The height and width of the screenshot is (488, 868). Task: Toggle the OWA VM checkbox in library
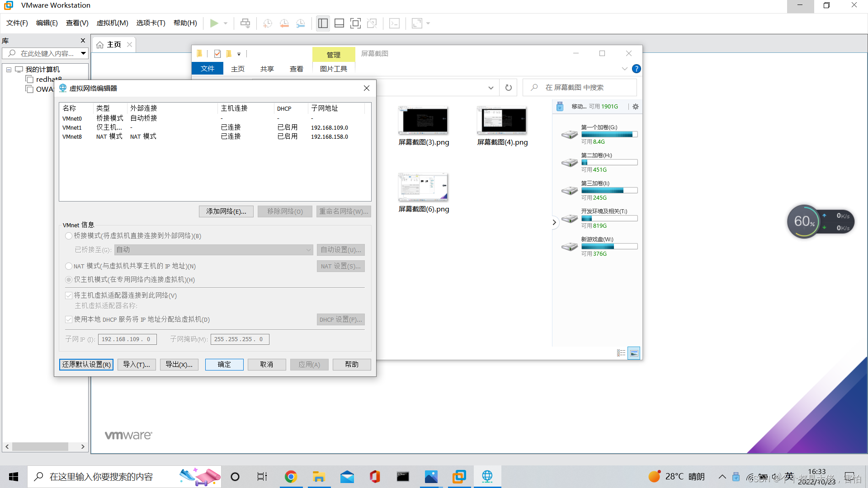[x=30, y=89]
